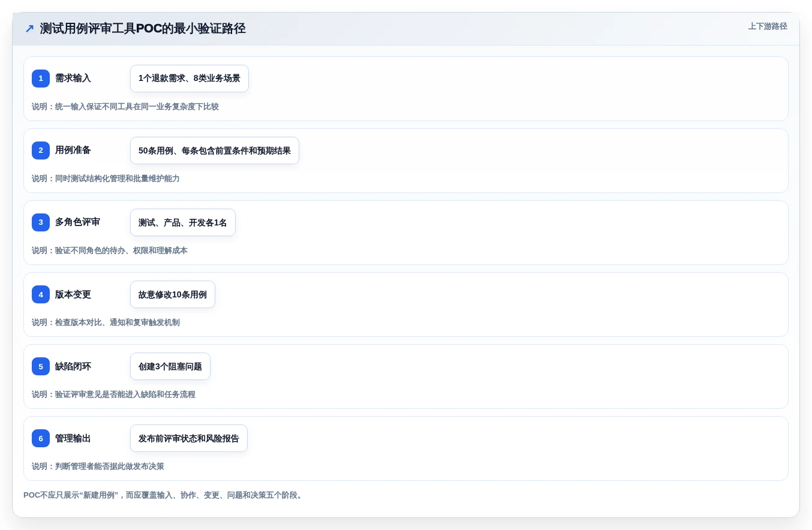Click the chip 50条用例、每条包含前置条件和预期结果

coord(215,150)
